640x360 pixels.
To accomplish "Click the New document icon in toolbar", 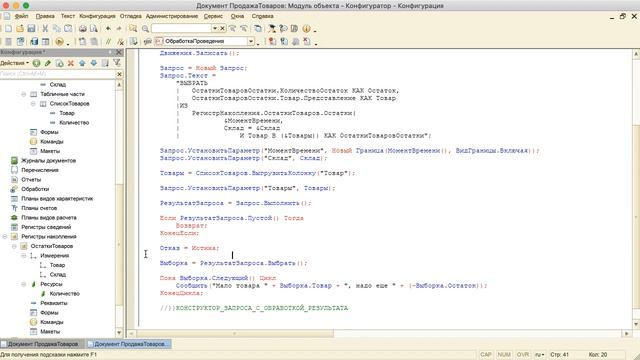I will (8, 29).
